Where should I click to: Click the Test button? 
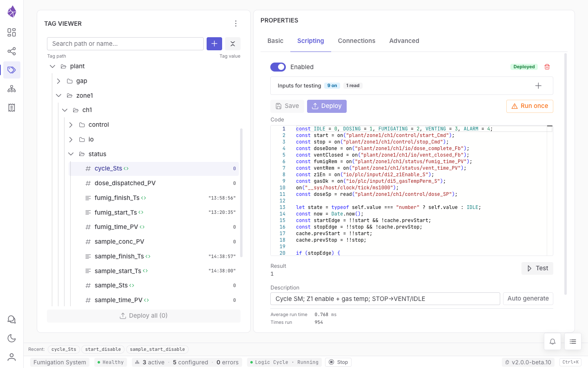pos(537,268)
